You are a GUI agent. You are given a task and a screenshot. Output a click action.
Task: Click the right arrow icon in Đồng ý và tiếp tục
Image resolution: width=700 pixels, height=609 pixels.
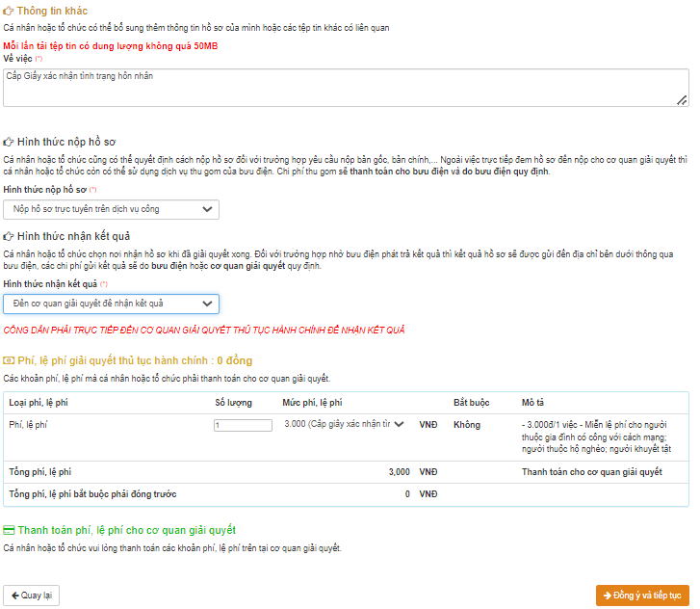(x=607, y=596)
